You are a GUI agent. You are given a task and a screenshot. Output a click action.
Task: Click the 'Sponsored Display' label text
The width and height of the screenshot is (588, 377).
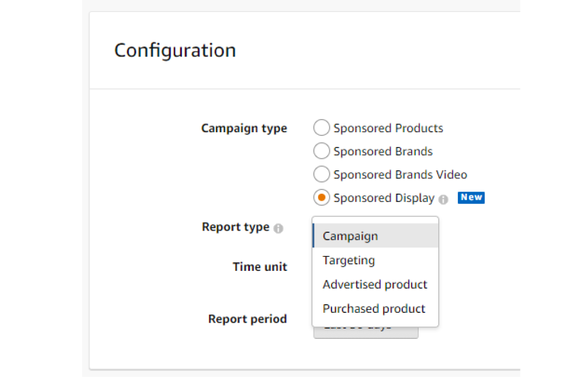[x=384, y=198]
